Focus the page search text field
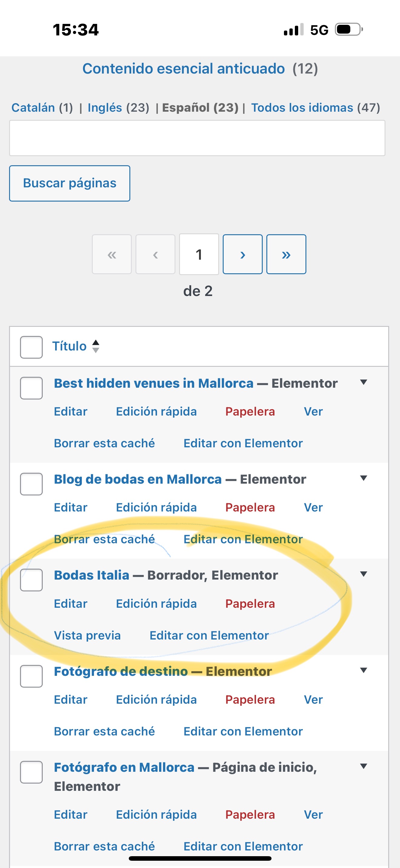Screen dimensions: 400x868 pos(197,138)
